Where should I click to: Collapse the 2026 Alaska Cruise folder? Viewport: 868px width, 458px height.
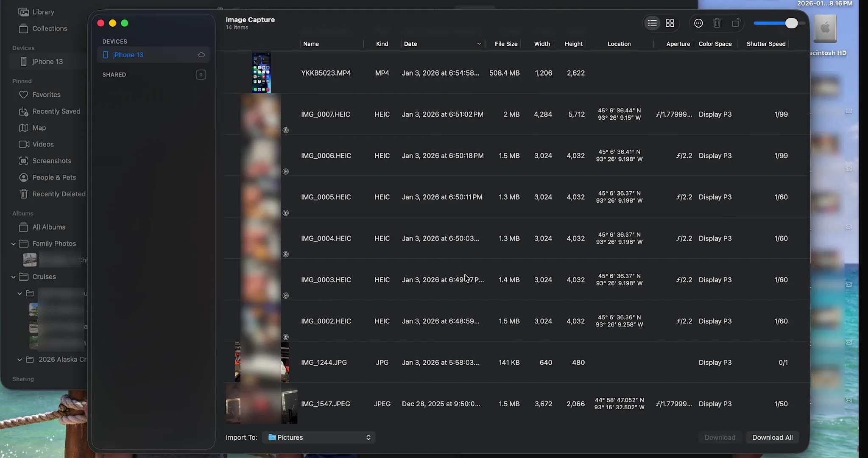(20, 360)
